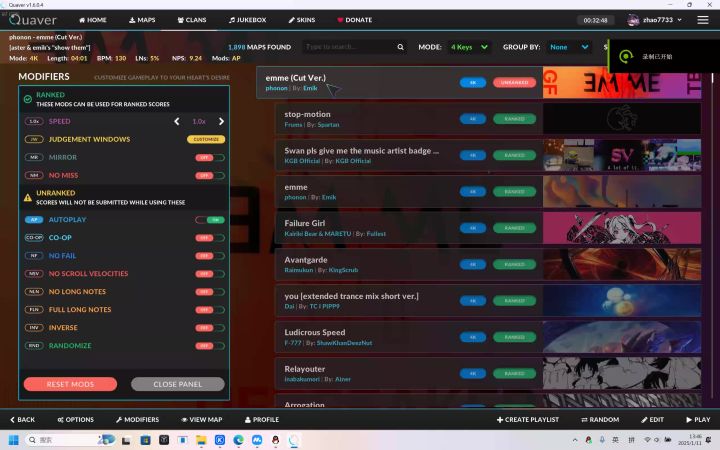The height and width of the screenshot is (450, 720).
Task: Click the Quaver logo
Action: coord(33,20)
